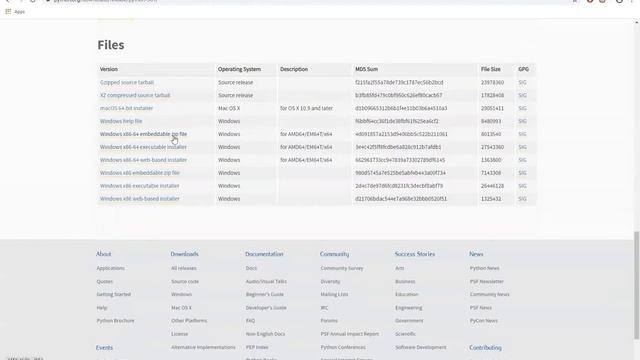Open the Developer's Guide link

tap(266, 308)
